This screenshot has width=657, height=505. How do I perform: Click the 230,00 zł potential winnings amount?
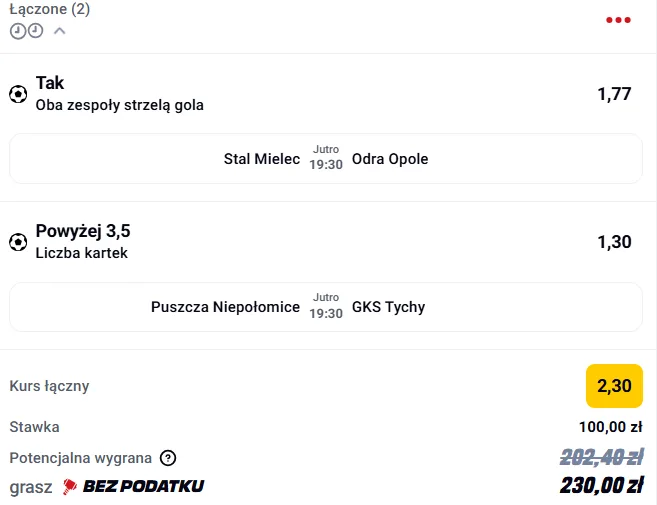tap(601, 486)
